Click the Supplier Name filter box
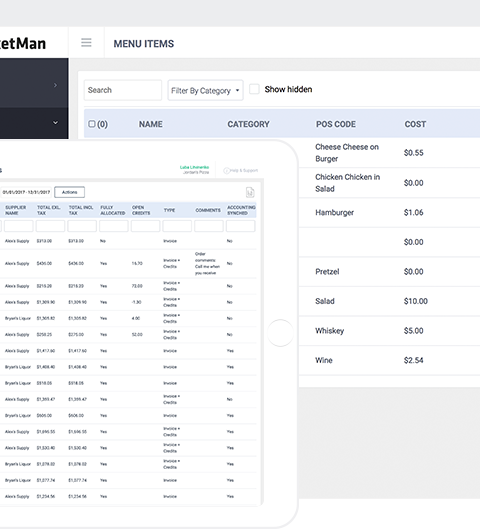Screen dimensions: 480x529 [x=19, y=226]
